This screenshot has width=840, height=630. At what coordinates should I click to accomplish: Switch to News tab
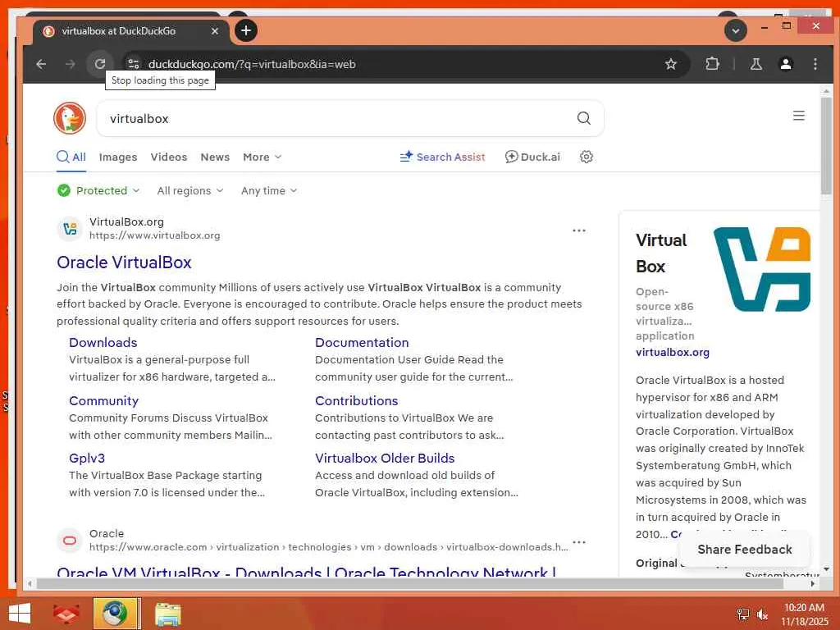215,157
